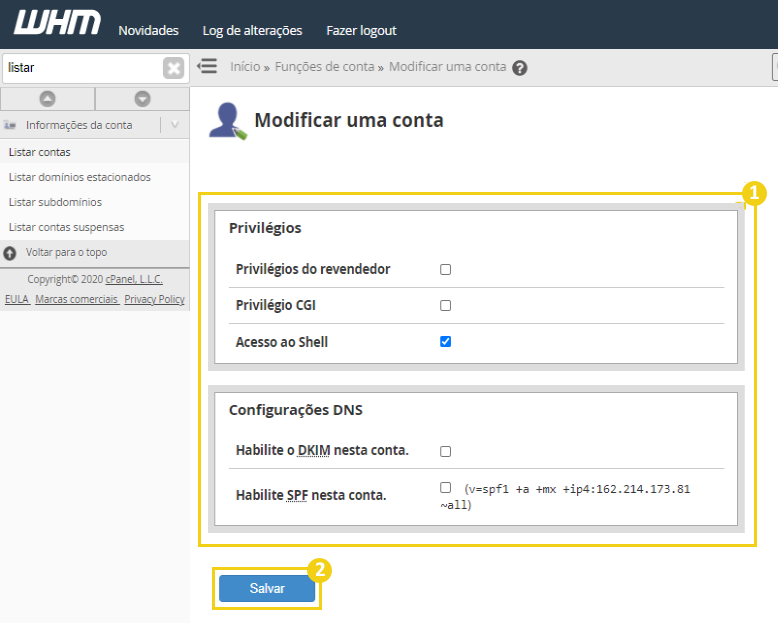Open the cPanel, L.L.C. link
The height and width of the screenshot is (623, 778).
134,279
